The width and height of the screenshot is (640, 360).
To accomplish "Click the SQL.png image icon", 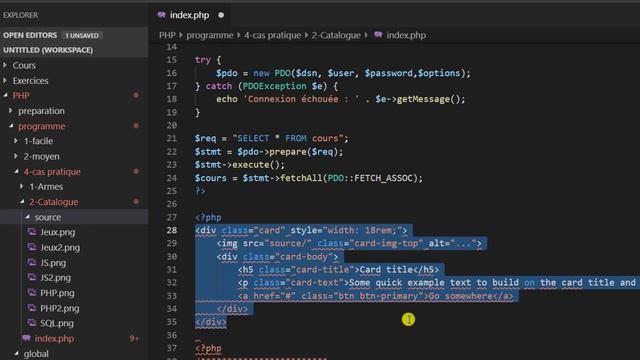I will 32,323.
